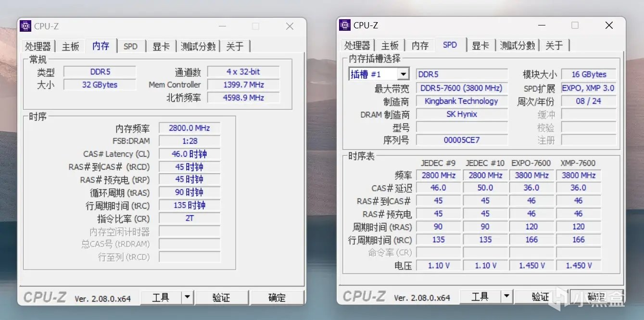Click JEDEC #10 column header
Viewport: 644px width, 320px height.
485,163
